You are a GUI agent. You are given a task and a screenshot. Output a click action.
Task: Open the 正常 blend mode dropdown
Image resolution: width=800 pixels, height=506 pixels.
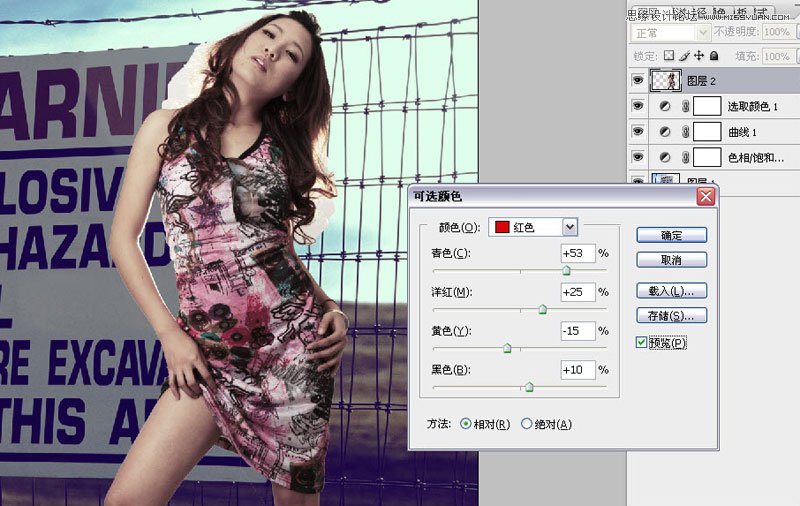click(x=671, y=33)
